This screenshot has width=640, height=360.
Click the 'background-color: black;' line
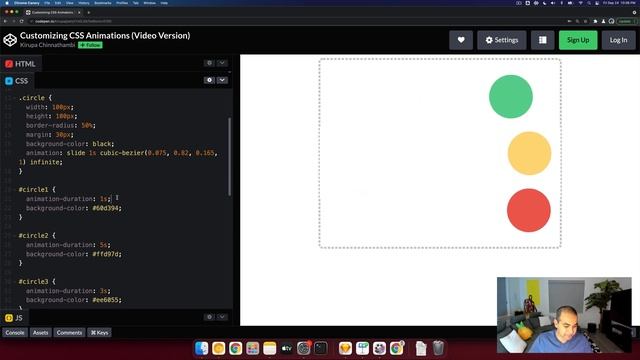[70, 144]
